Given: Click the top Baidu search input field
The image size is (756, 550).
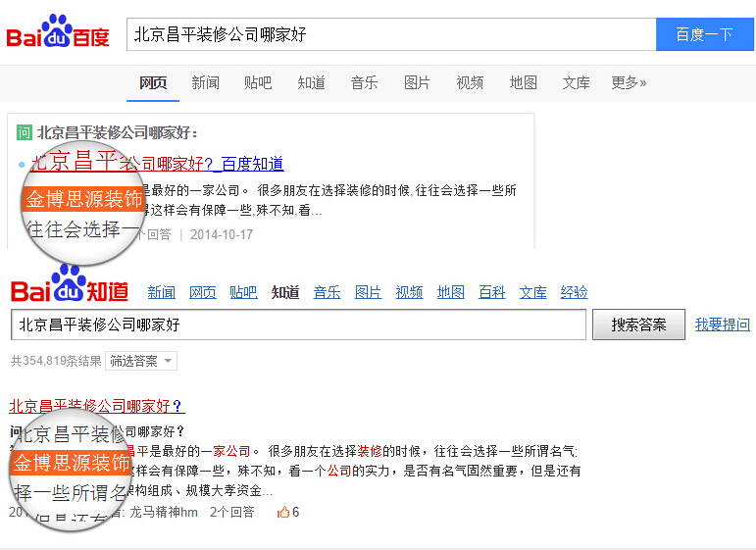Looking at the screenshot, I should tap(391, 34).
